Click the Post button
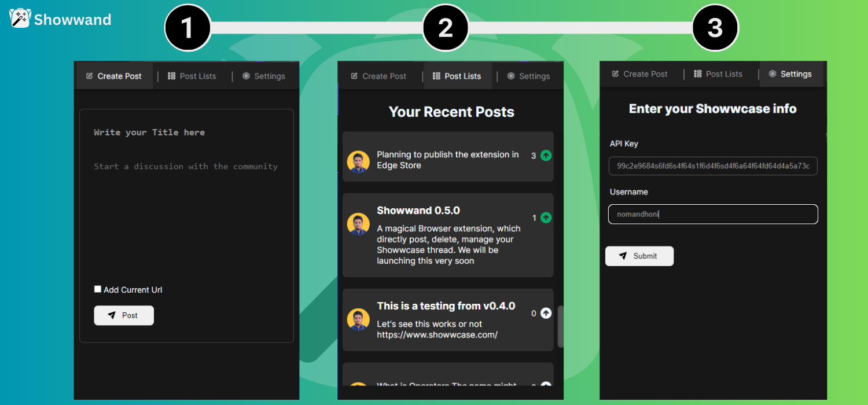Viewport: 868px width, 405px height. 123,315
